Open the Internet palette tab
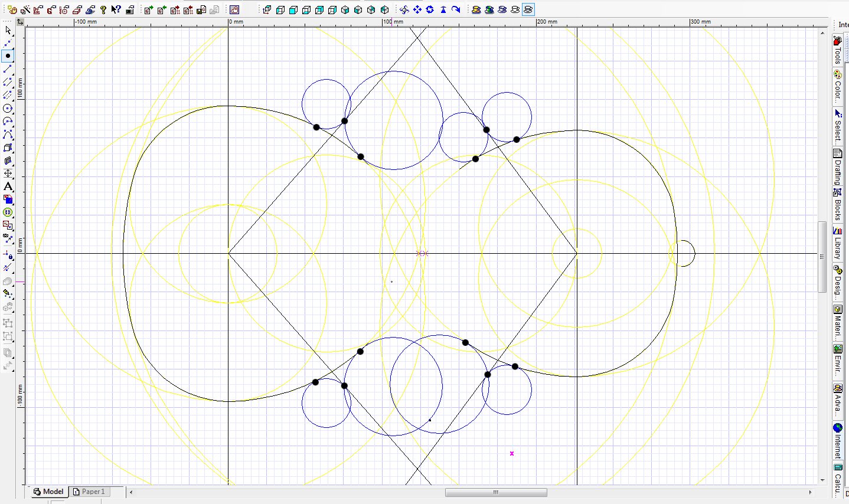Viewport: 849px width, 504px height. point(838,440)
